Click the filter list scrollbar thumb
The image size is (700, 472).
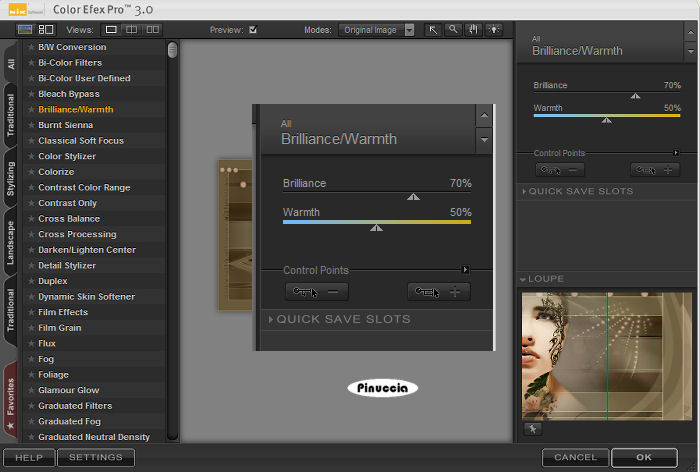(172, 50)
